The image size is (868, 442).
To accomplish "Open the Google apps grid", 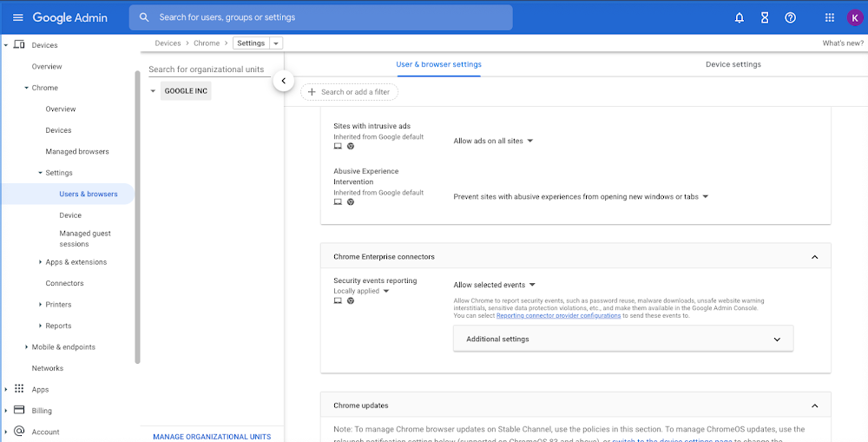I will coord(829,17).
